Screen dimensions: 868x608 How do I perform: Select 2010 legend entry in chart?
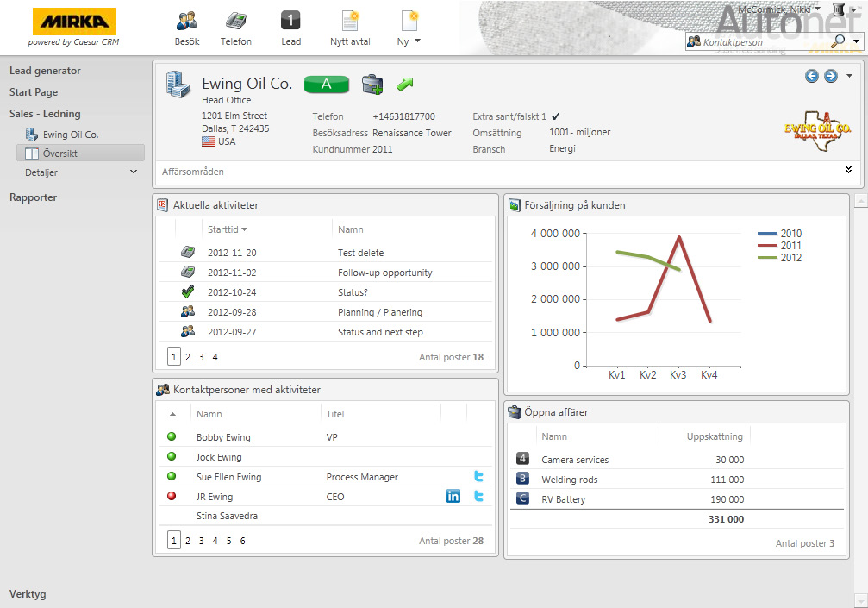(779, 234)
